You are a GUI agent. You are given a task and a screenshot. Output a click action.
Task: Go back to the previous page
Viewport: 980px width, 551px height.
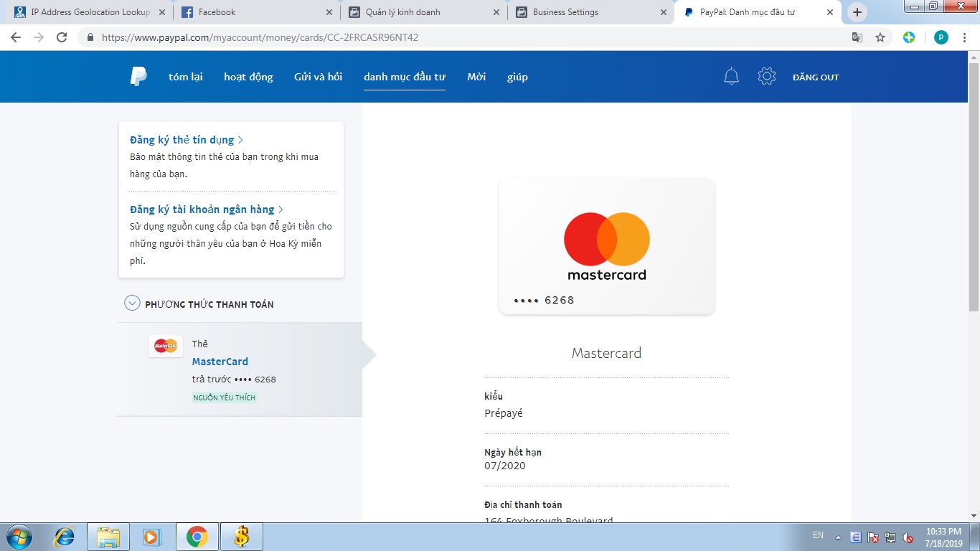click(16, 37)
